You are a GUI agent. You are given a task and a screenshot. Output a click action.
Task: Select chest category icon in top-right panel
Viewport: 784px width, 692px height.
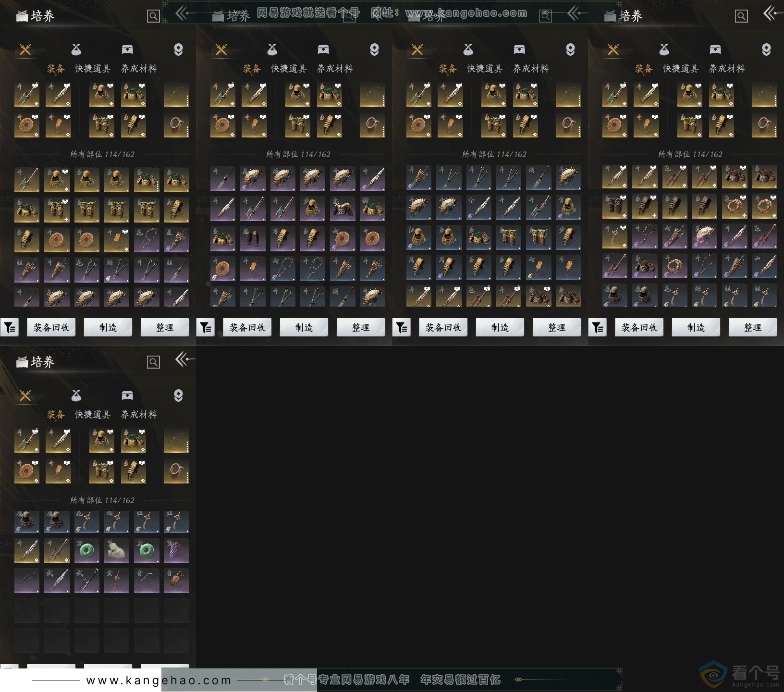tap(715, 49)
